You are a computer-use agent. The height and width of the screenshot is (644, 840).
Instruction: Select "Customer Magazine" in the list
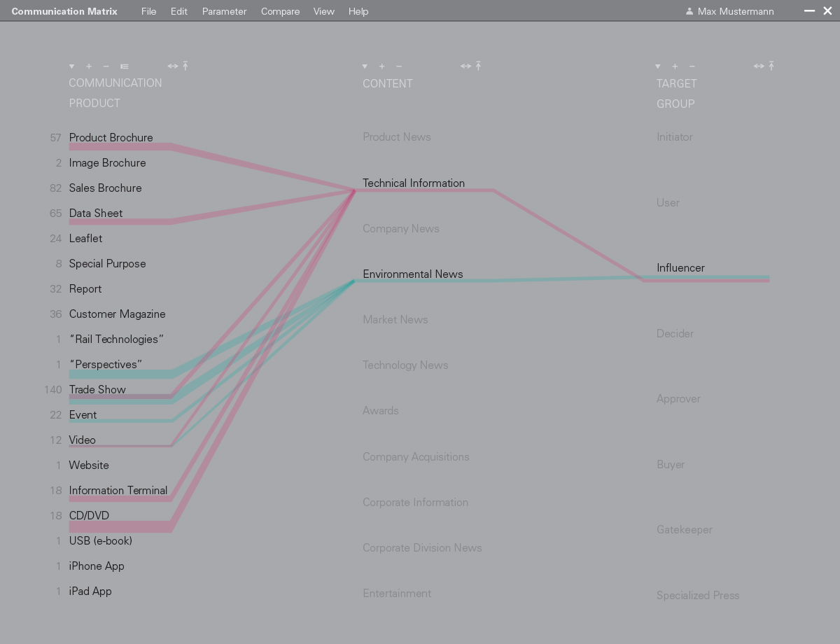(x=118, y=314)
